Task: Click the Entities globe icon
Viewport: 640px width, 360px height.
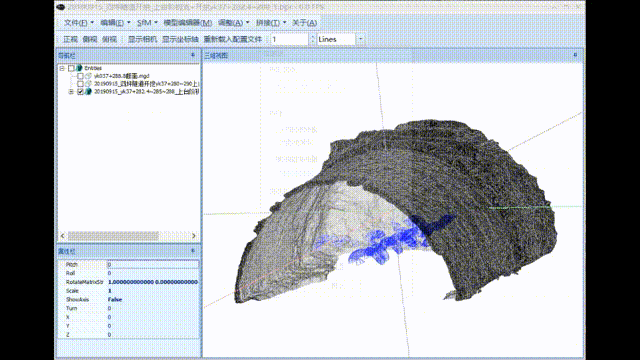Action: point(79,68)
